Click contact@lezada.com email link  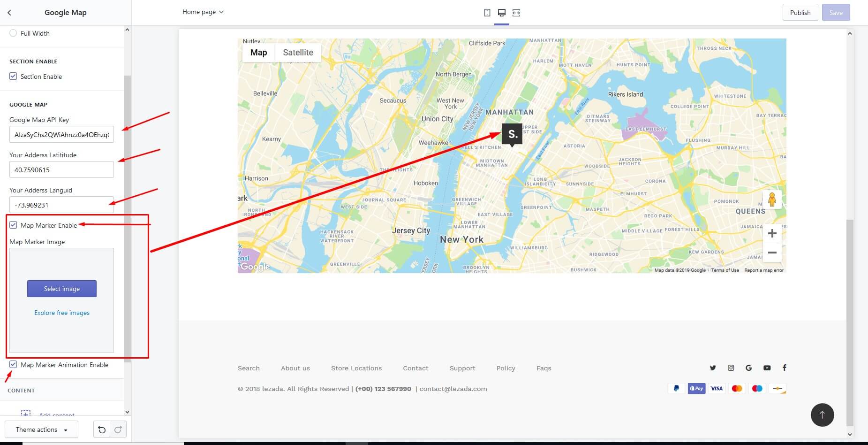click(453, 389)
